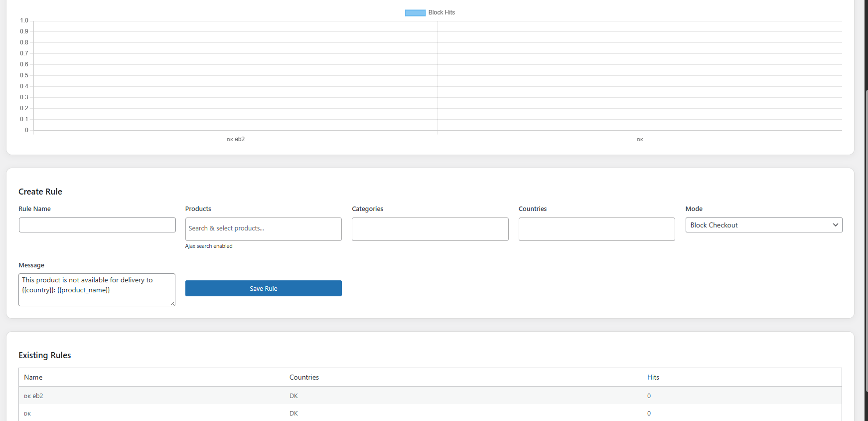The image size is (868, 421).
Task: Focus the Rule Name input field
Action: coord(97,225)
